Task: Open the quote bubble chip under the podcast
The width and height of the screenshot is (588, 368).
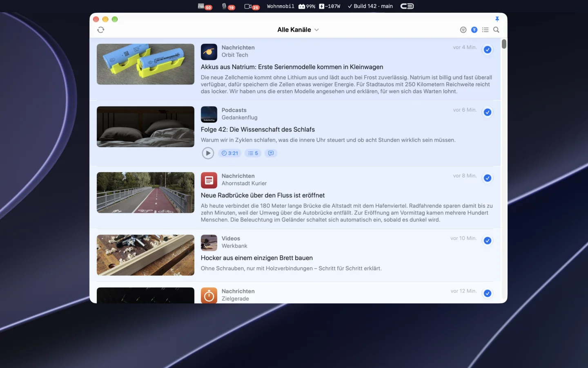Action: pyautogui.click(x=271, y=153)
